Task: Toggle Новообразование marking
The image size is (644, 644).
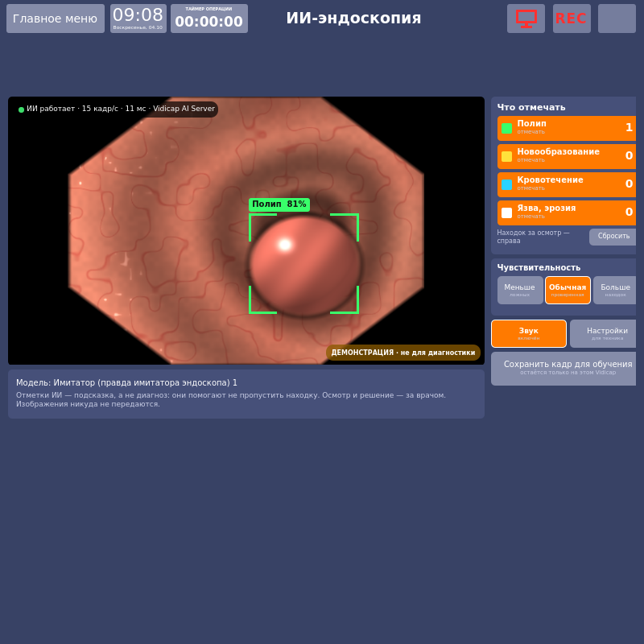Action: [567, 156]
